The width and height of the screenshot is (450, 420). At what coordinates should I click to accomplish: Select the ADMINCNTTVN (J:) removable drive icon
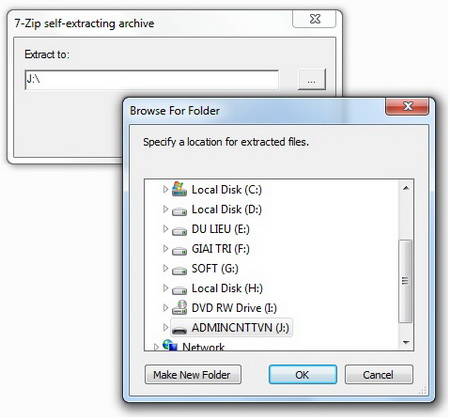click(x=179, y=329)
